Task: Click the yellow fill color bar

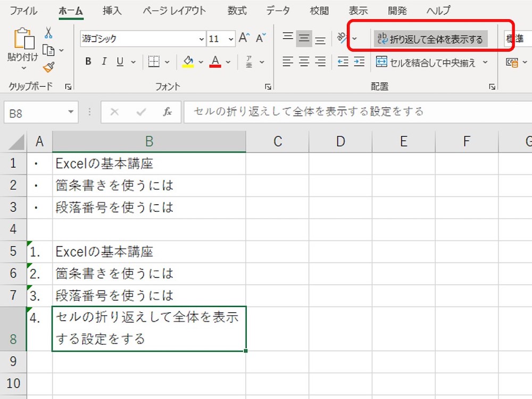Action: pyautogui.click(x=188, y=66)
